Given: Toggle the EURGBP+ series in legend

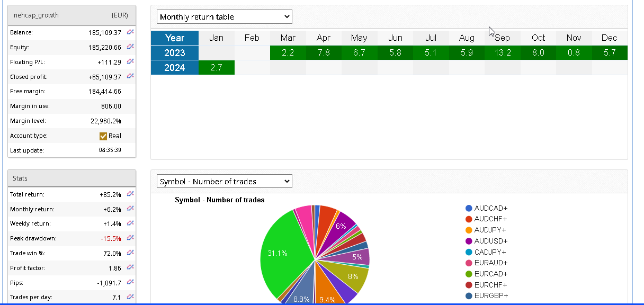Looking at the screenshot, I should click(486, 295).
